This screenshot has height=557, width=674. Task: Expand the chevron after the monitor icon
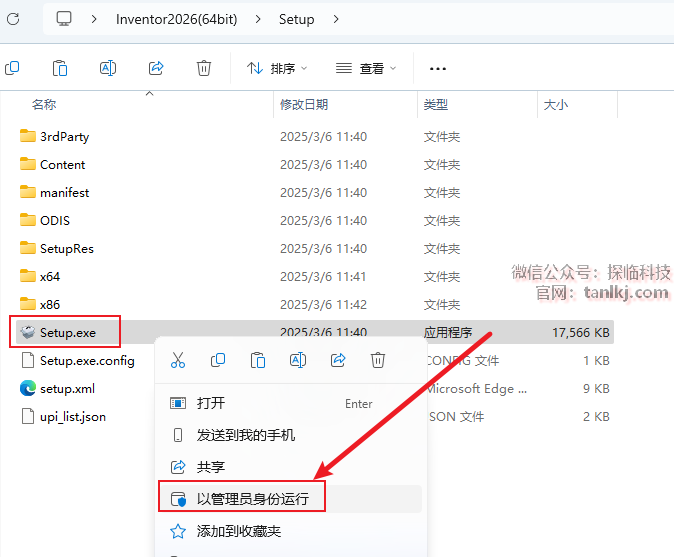click(x=94, y=19)
